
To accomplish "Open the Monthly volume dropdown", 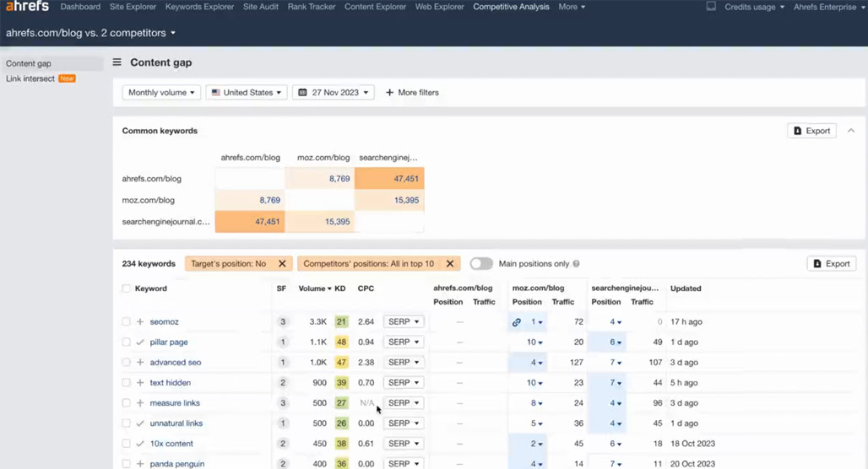I will pos(161,92).
